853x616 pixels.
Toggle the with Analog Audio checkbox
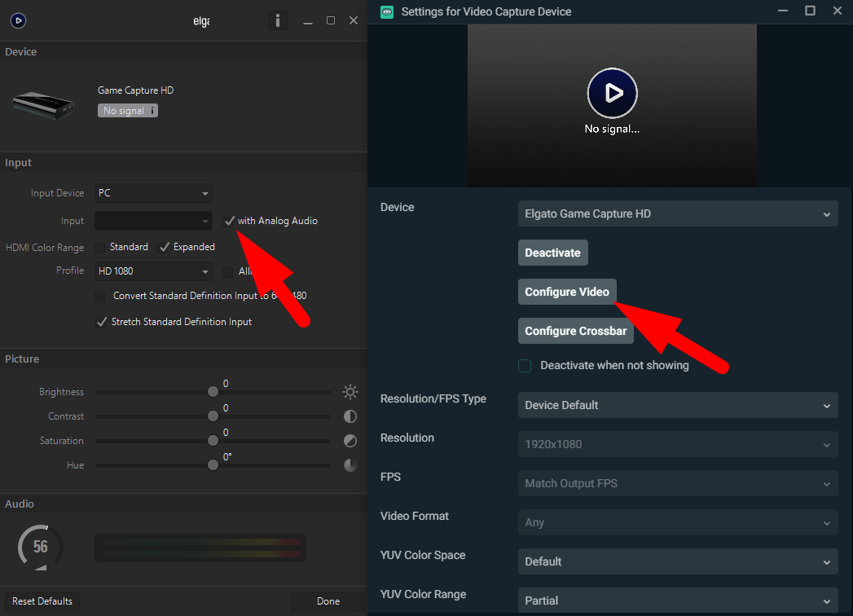(230, 221)
